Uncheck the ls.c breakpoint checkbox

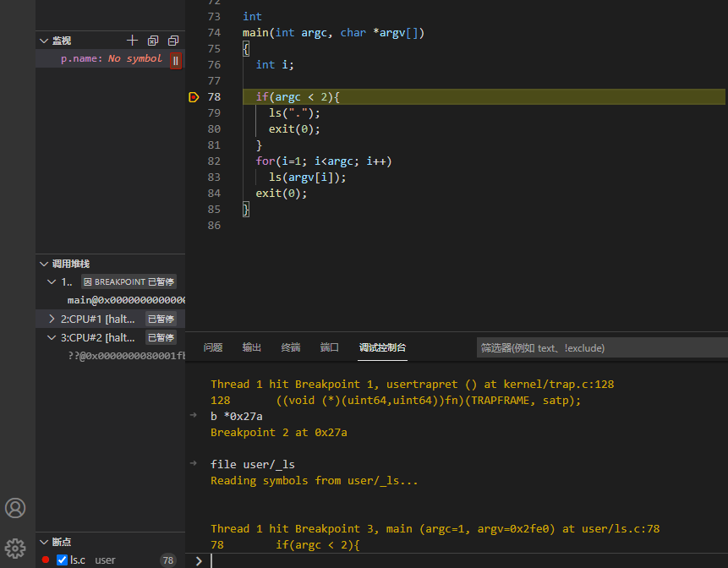[62, 560]
